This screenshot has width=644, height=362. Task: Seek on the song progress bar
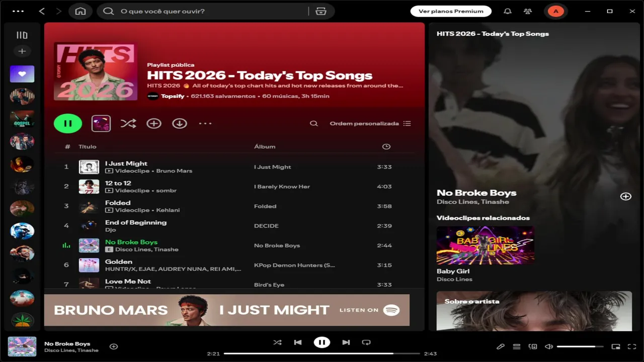(322, 353)
